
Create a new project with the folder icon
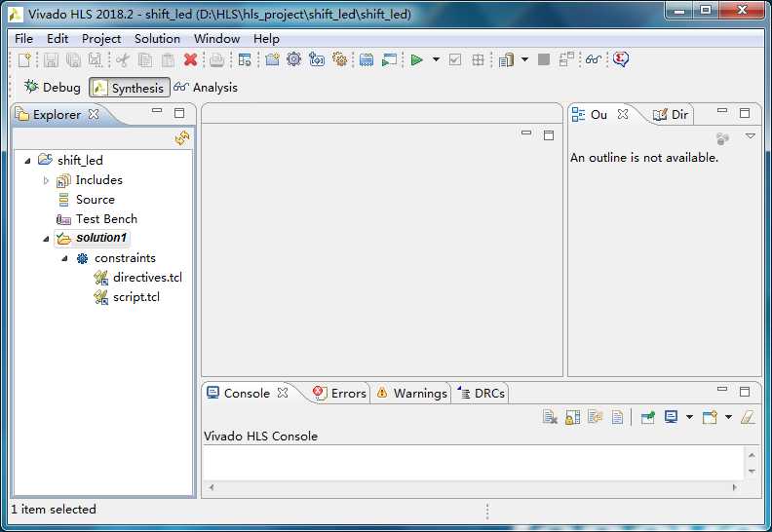pyautogui.click(x=272, y=59)
